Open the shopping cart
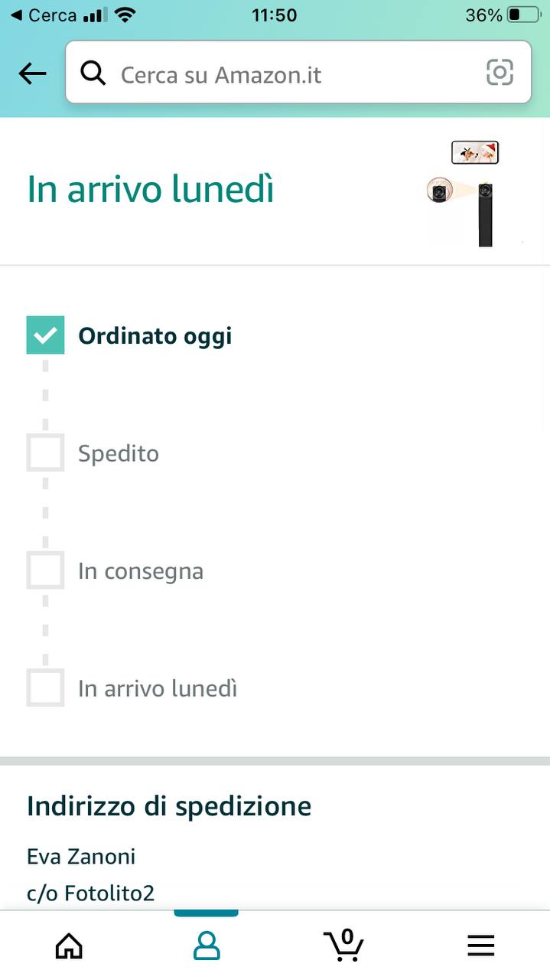This screenshot has height=980, width=550. pos(343,945)
